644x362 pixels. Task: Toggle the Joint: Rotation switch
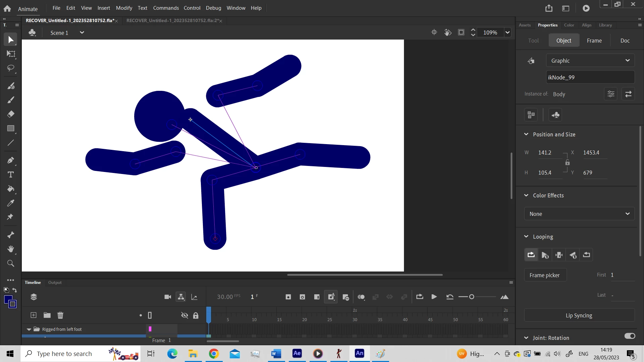pos(630,336)
